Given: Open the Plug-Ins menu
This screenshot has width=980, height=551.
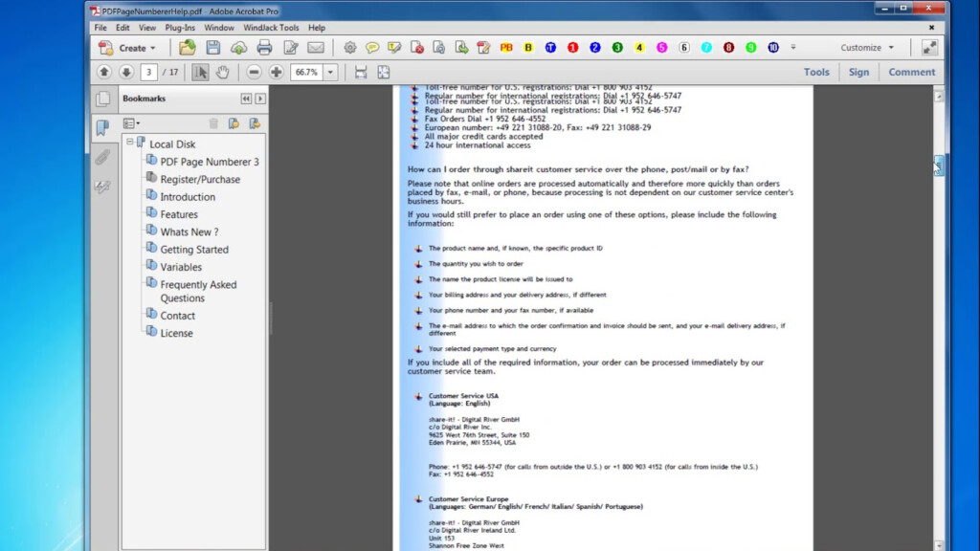Looking at the screenshot, I should (180, 28).
